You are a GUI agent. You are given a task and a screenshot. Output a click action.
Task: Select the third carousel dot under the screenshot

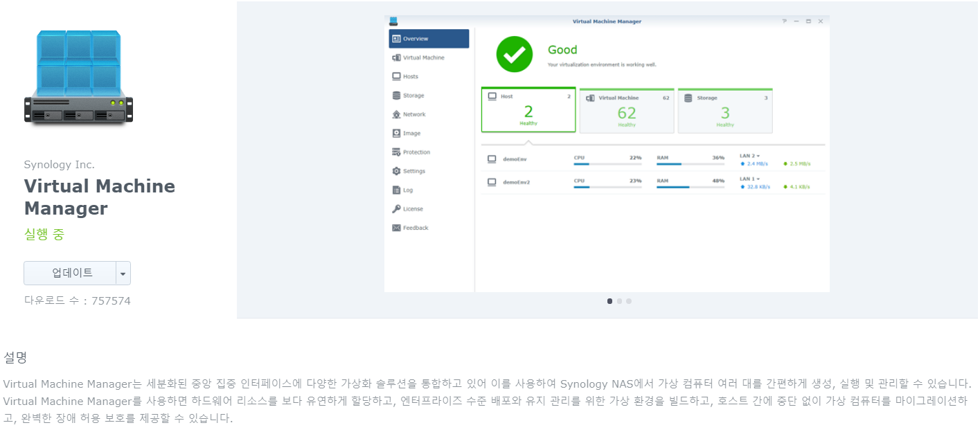click(x=629, y=301)
